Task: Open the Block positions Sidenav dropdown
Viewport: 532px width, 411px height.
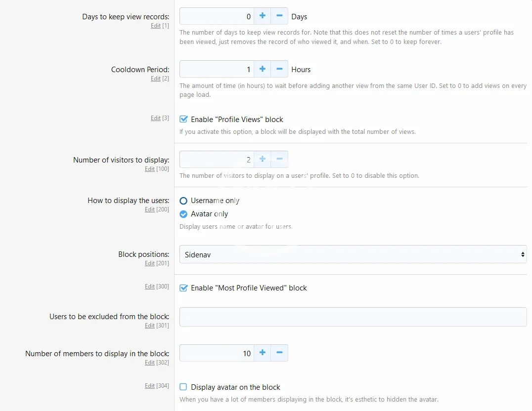Action: coord(353,254)
